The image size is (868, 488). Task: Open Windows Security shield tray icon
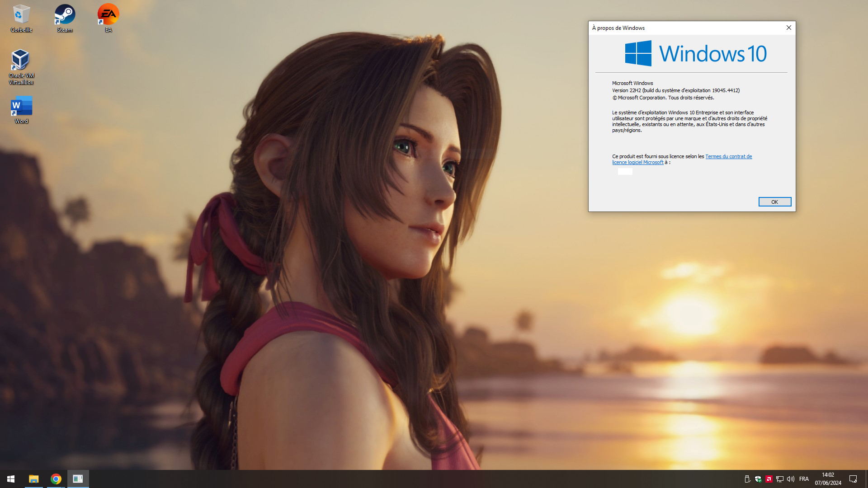(758, 479)
